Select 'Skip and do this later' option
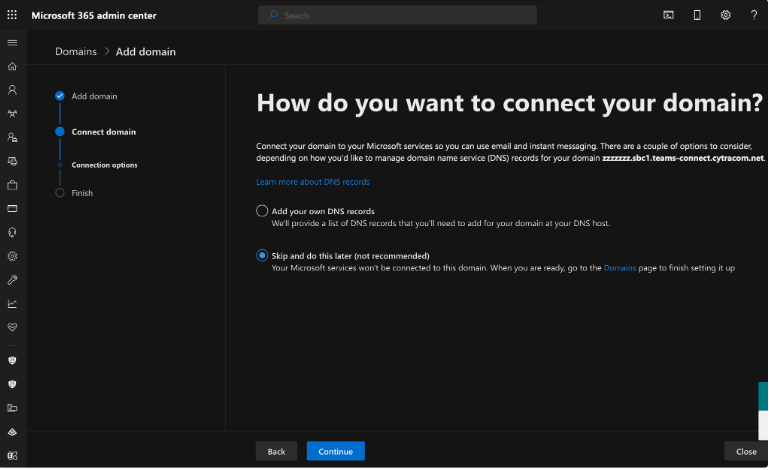Screen dimensions: 769x470 262,256
